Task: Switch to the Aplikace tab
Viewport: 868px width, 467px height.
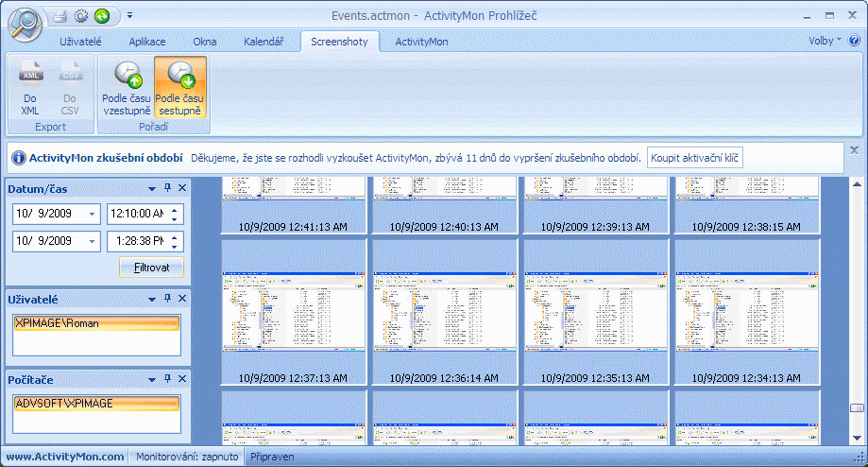Action: [x=147, y=42]
